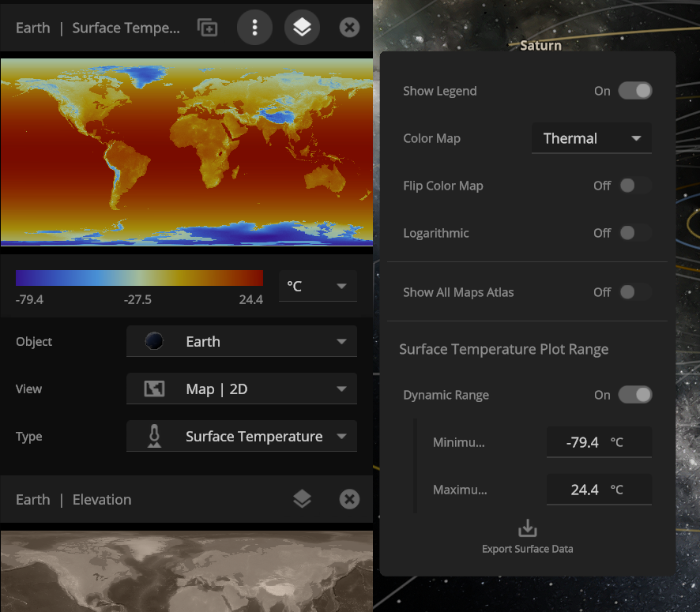Click the Earth | Surface Tempe... panel title
The image size is (700, 612).
pyautogui.click(x=98, y=28)
